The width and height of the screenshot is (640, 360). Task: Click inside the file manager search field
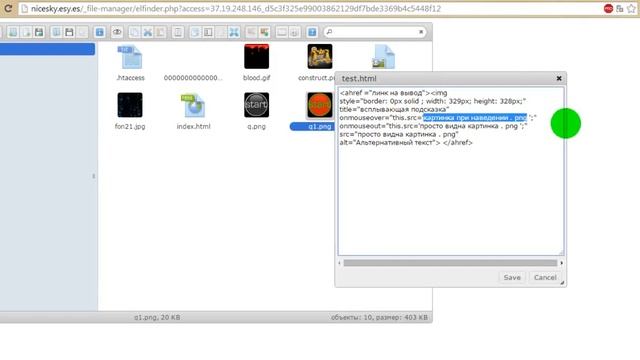click(x=375, y=32)
